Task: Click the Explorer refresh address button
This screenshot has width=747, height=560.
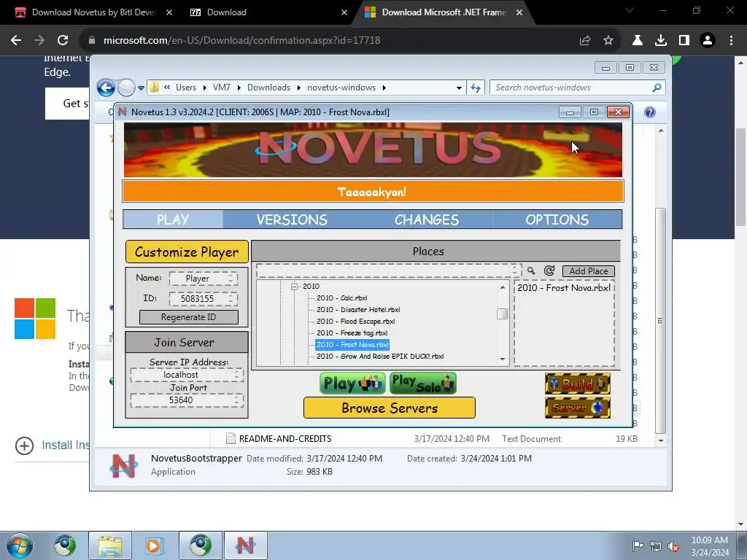Action: pyautogui.click(x=476, y=87)
